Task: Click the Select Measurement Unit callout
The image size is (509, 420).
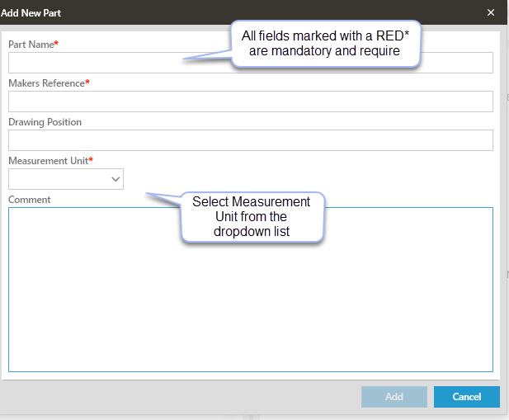Action: [252, 217]
